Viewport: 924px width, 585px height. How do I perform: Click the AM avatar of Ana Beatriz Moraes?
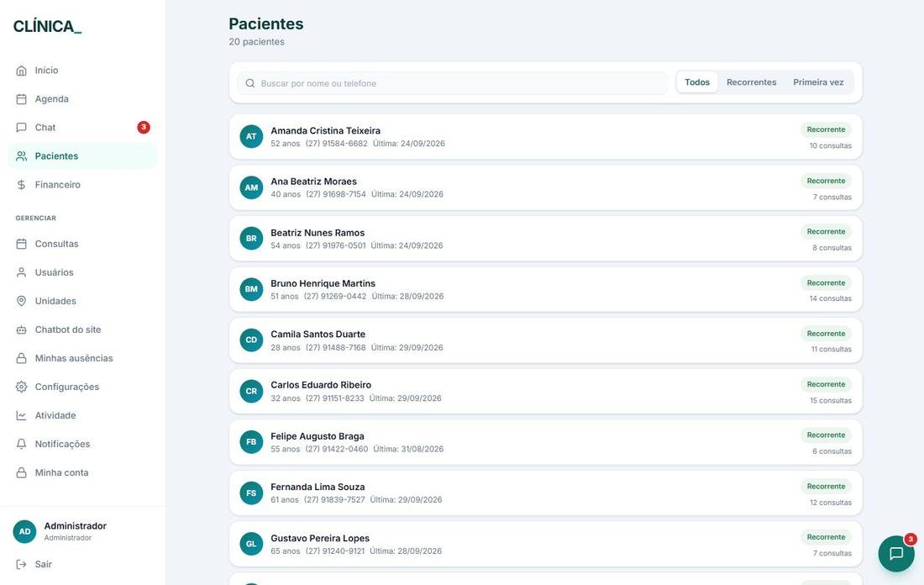[251, 187]
